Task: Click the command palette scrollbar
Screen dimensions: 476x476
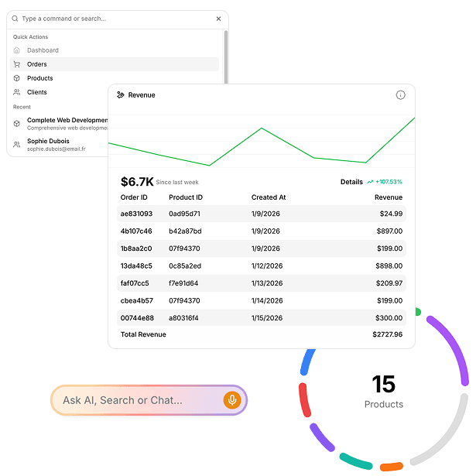Action: (x=226, y=57)
